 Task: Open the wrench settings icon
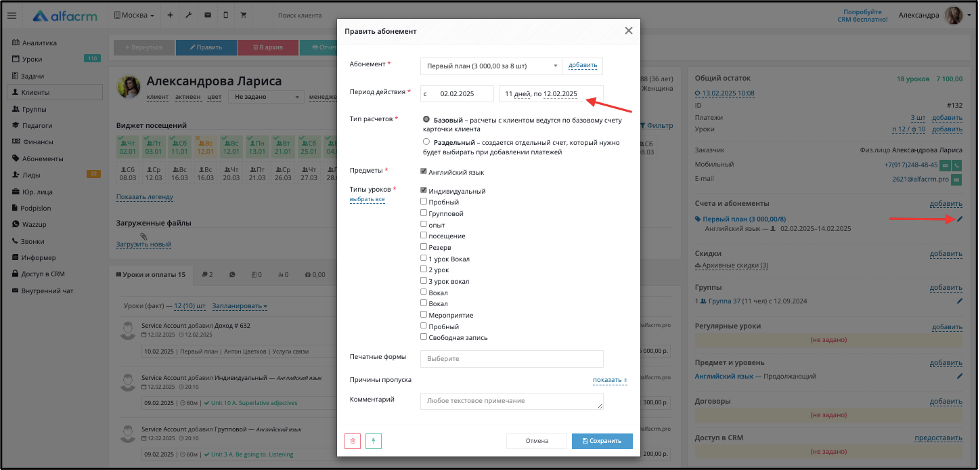189,15
